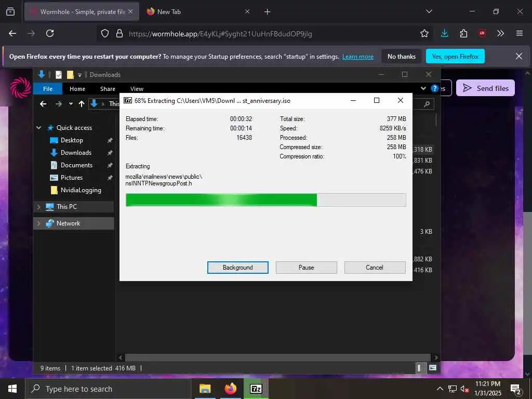Close the New Tab tab
Image resolution: width=532 pixels, height=399 pixels.
[247, 11]
